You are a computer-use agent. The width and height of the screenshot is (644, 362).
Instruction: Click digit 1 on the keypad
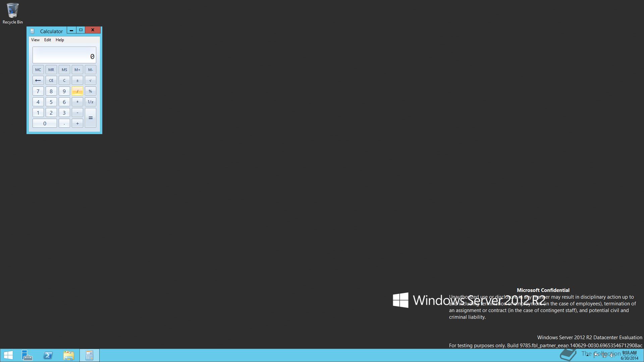[38, 113]
